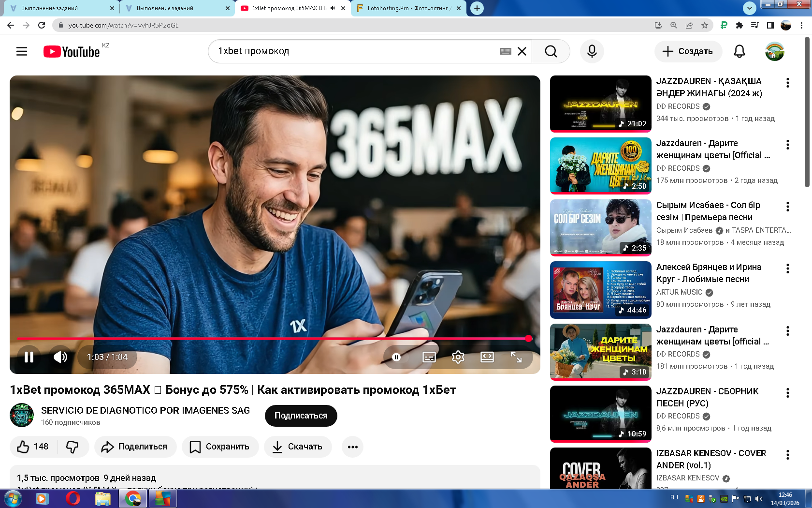Click the red video progress bar
The height and width of the screenshot is (508, 812).
coord(271,339)
